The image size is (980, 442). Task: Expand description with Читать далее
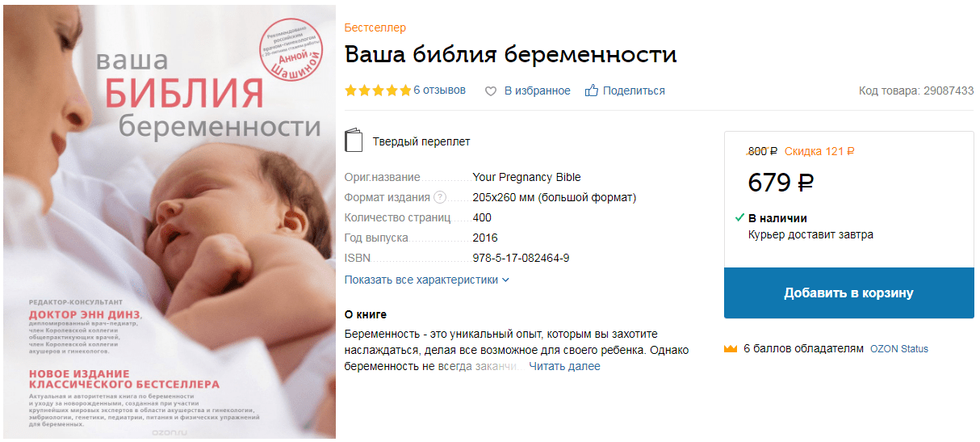tap(564, 366)
